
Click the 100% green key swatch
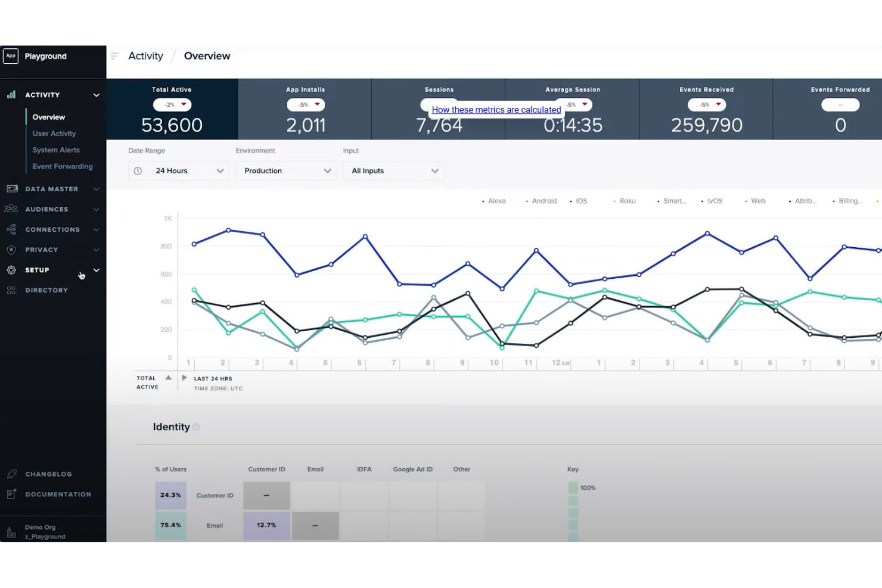[573, 487]
